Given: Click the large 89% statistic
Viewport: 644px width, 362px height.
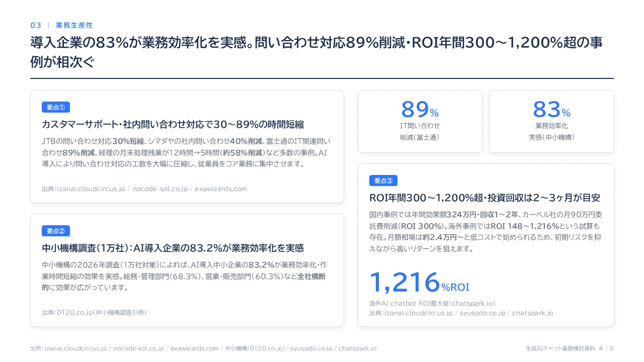Looking at the screenshot, I should pos(420,109).
